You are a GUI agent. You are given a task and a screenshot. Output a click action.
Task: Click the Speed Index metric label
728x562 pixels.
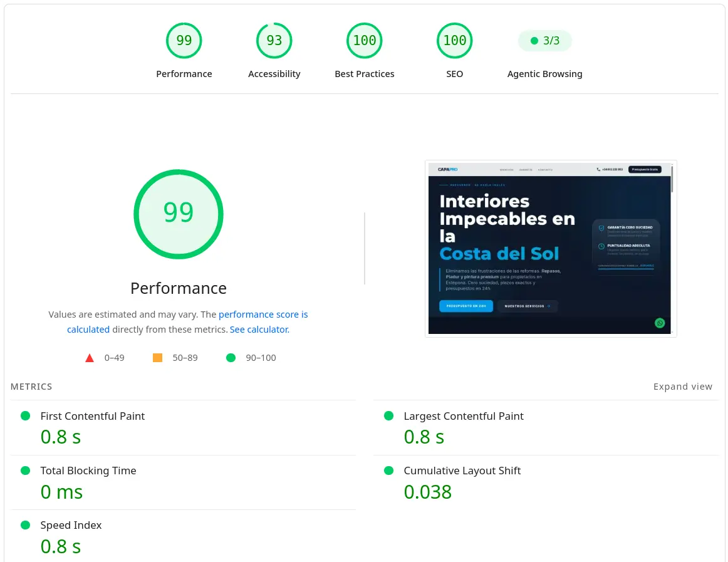71,525
